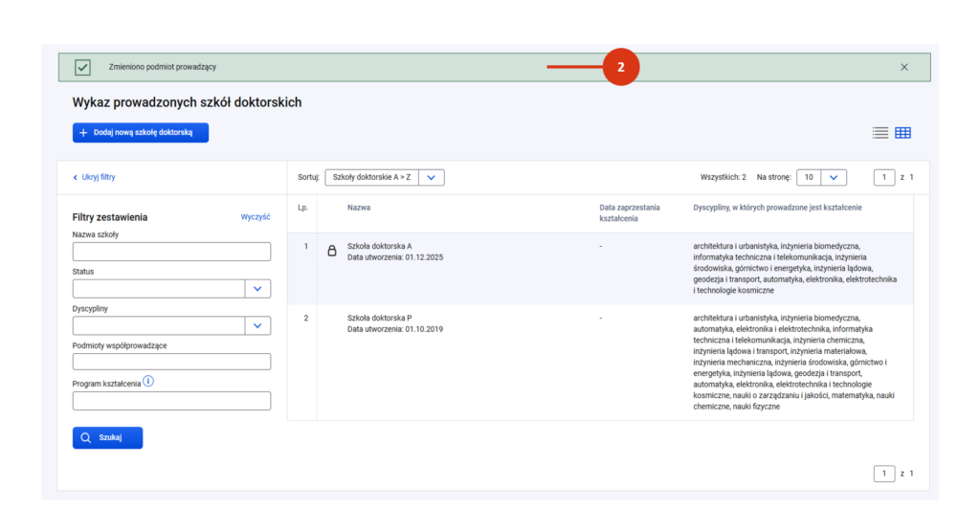Open the Szkoła doktorska P row
The width and height of the screenshot is (980, 531).
click(380, 318)
